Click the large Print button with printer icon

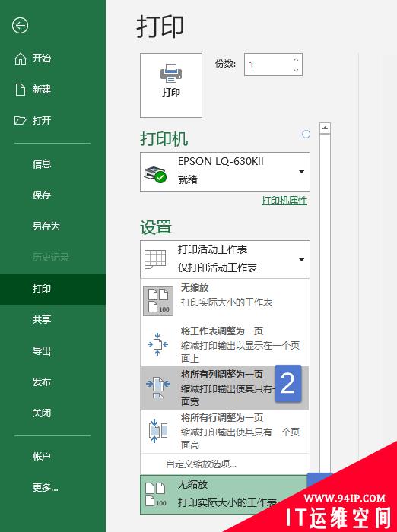[171, 85]
